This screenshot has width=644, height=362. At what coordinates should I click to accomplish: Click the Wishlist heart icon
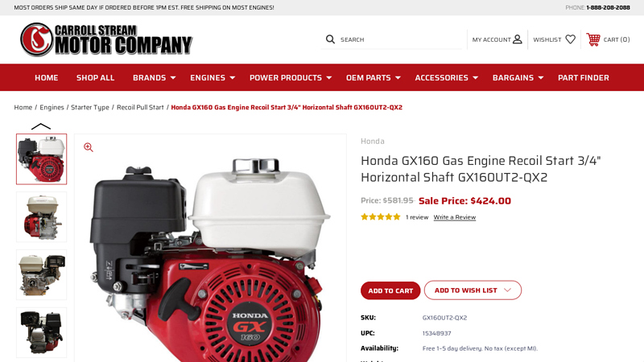pos(570,39)
